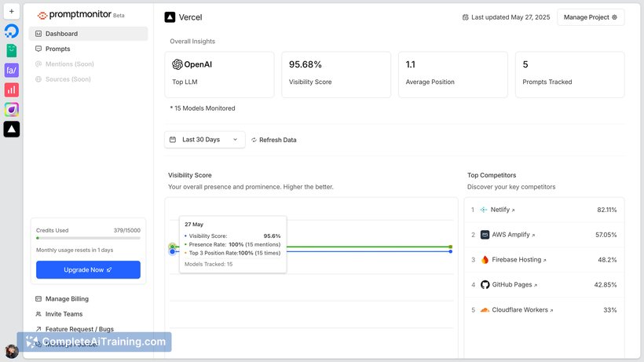Click the Manage Project button
Screen dimensions: 644x362
(591, 17)
